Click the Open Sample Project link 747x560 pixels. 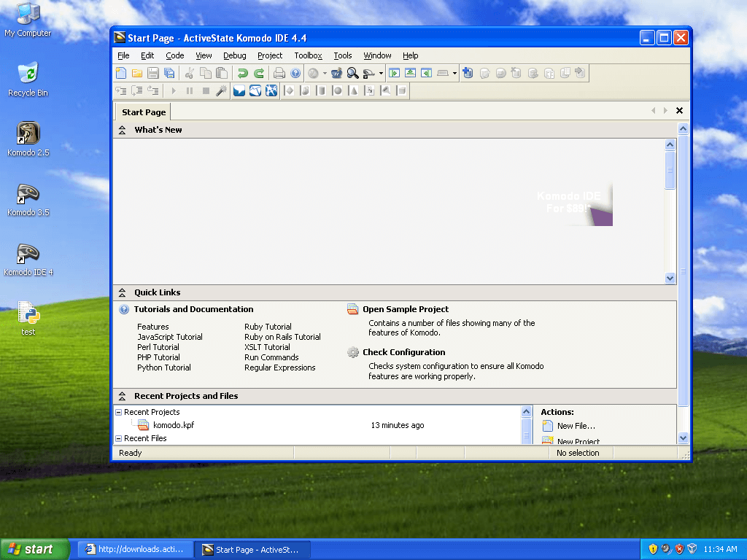click(x=406, y=309)
